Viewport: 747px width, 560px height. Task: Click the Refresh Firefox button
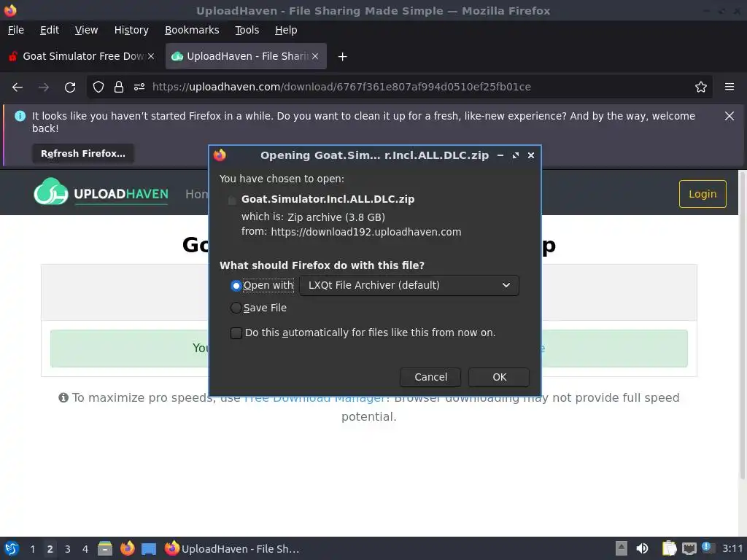click(x=83, y=154)
